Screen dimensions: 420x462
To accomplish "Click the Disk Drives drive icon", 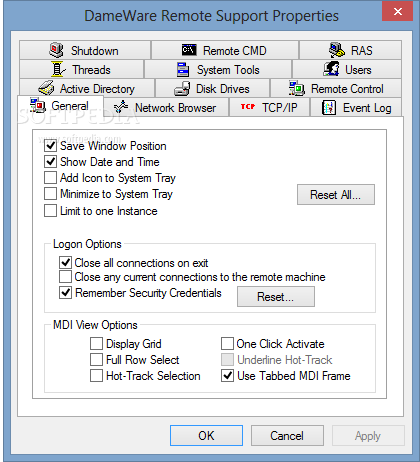I will (x=182, y=89).
